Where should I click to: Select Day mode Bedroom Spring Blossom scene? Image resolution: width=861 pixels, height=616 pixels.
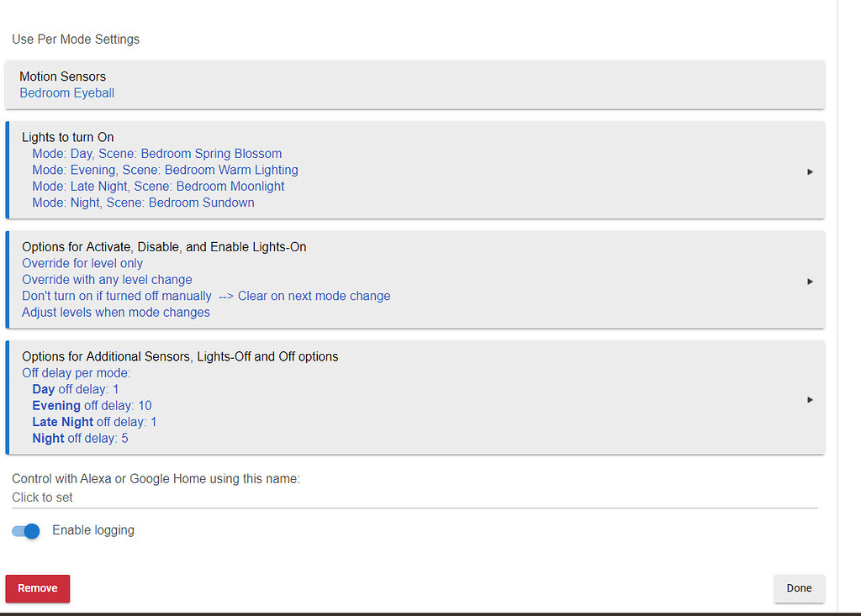click(x=157, y=154)
